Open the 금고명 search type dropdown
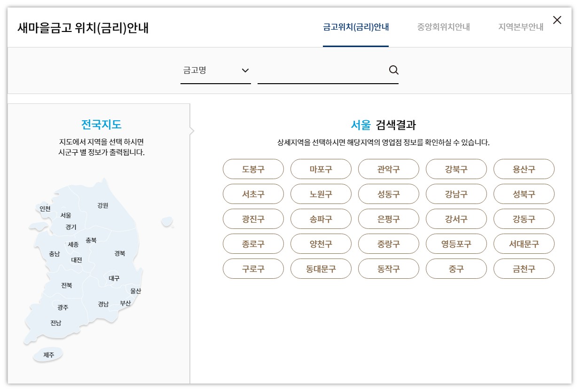The width and height of the screenshot is (580, 392). pyautogui.click(x=216, y=71)
